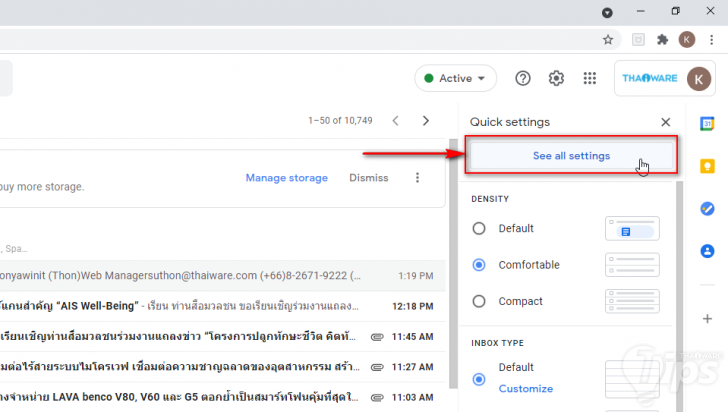Viewport: 728px width, 412px height.
Task: Close the Quick settings panel
Action: pyautogui.click(x=665, y=122)
